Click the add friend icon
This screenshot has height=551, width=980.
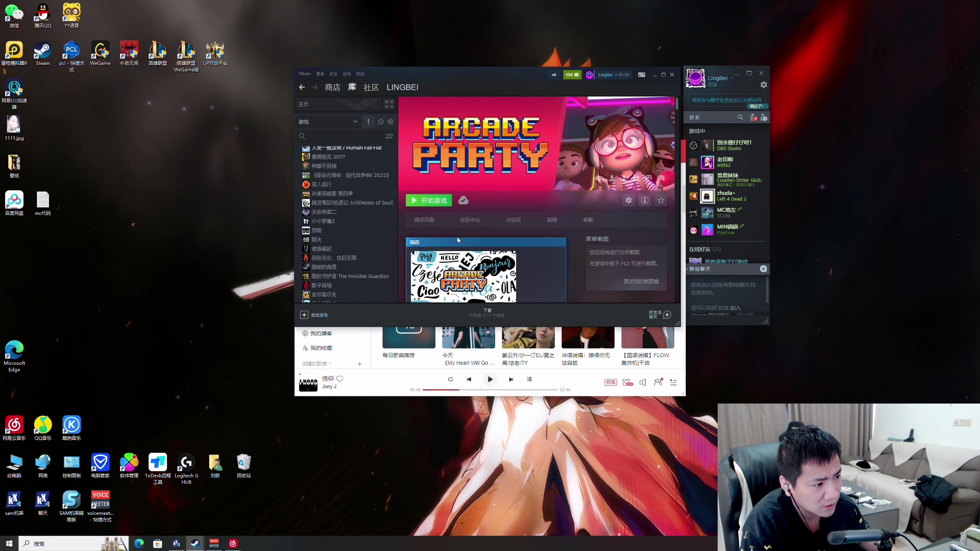click(764, 117)
